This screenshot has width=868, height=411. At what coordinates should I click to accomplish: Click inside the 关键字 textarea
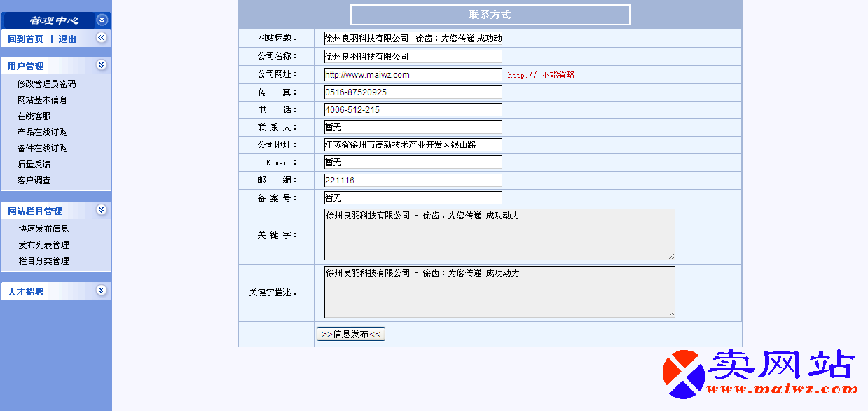coord(500,235)
